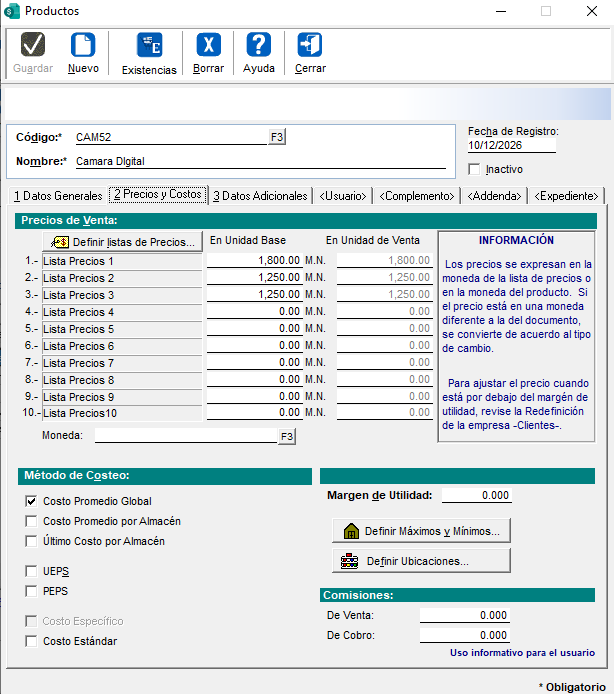Click the Moneda input field
The image size is (614, 694).
pyautogui.click(x=186, y=436)
